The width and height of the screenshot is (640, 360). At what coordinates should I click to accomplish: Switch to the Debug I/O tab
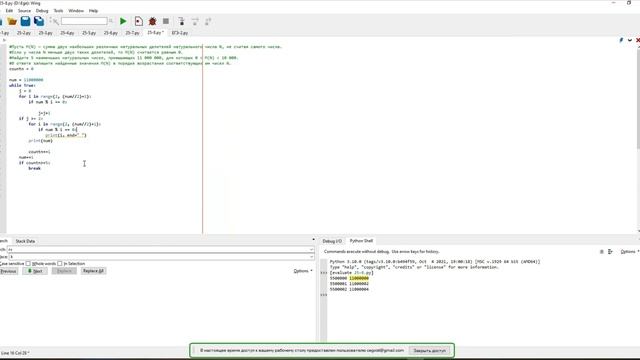(x=332, y=241)
